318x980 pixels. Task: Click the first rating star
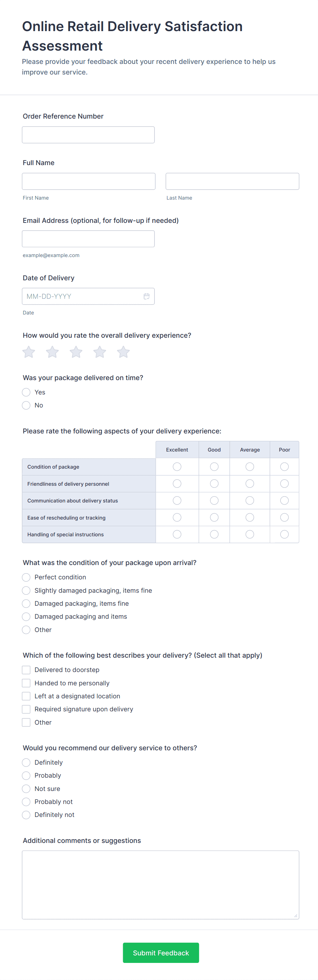[x=29, y=352]
